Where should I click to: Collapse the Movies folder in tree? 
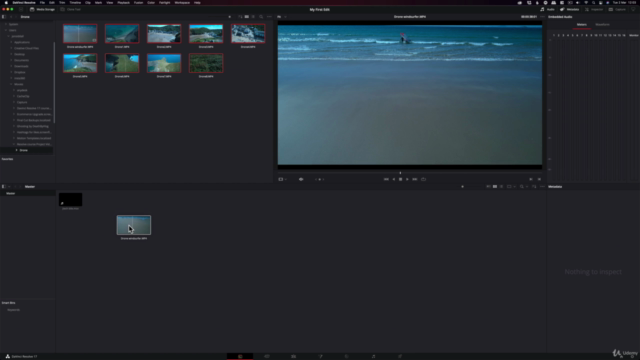click(x=11, y=84)
